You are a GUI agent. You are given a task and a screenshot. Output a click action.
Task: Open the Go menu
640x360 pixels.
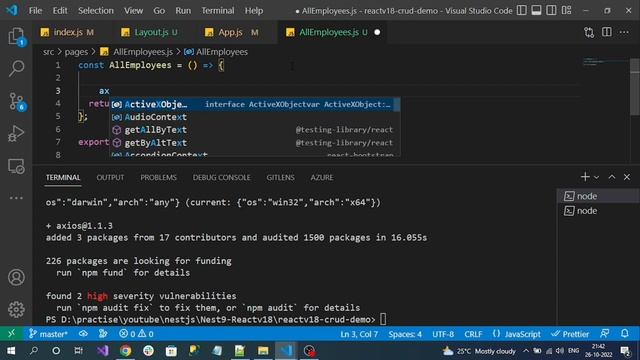[x=159, y=11]
